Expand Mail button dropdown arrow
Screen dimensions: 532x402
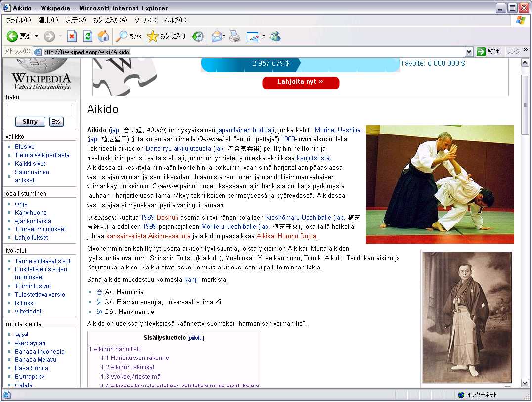click(224, 36)
